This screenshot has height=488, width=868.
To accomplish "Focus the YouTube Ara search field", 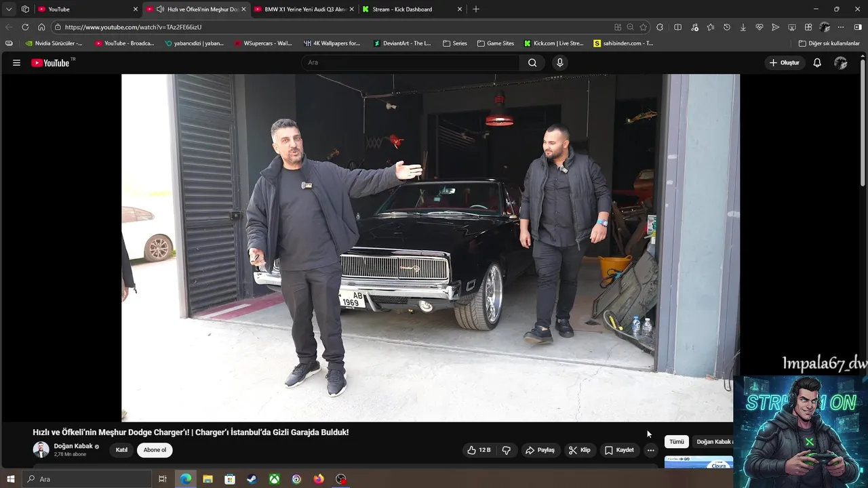I will click(x=410, y=62).
